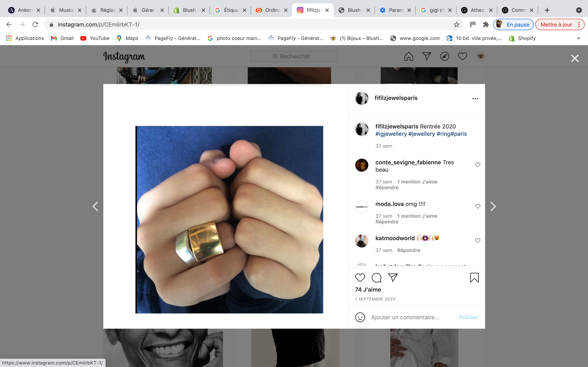The image size is (588, 367).
Task: Open activity feed heart icon
Action: pos(462,56)
